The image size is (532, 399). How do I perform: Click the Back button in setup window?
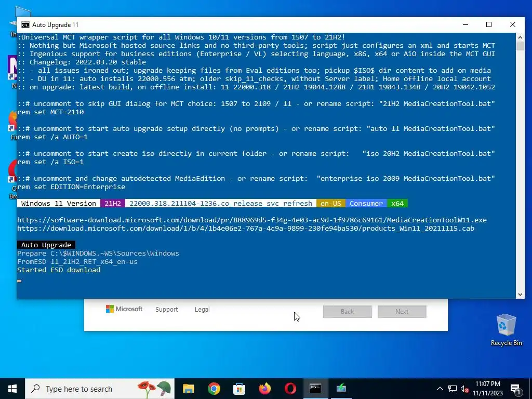pos(348,312)
